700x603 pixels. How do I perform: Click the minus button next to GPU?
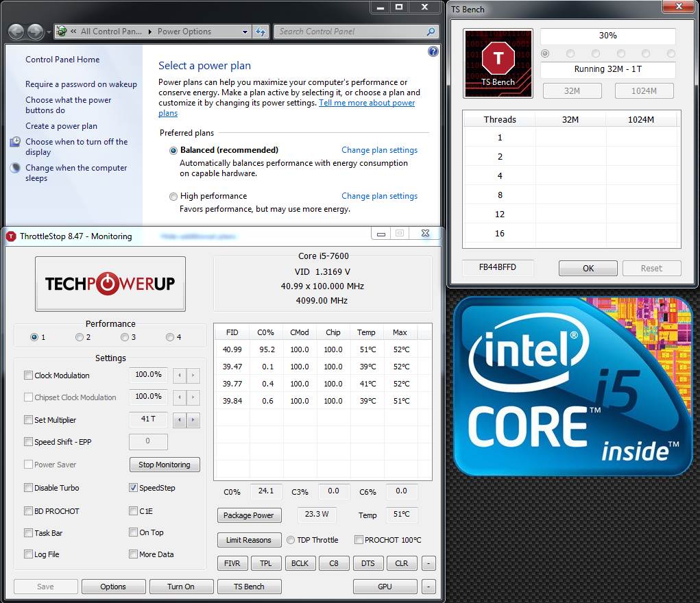429,587
